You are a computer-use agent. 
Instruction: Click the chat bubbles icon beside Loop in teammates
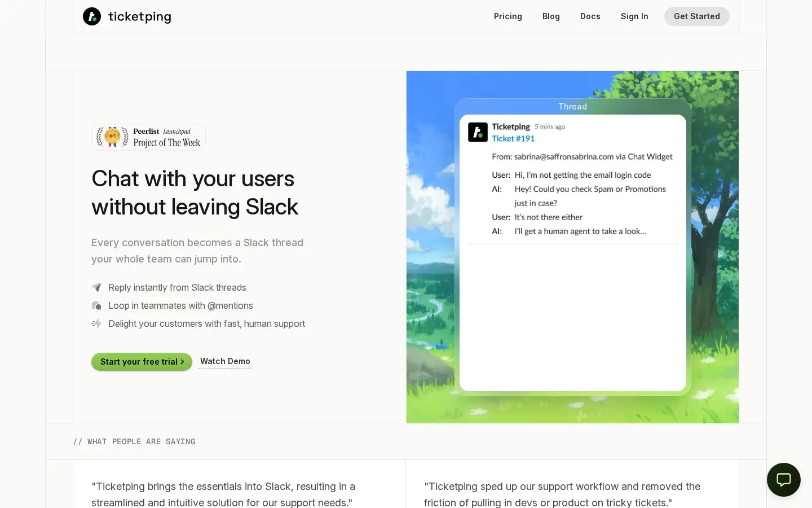pyautogui.click(x=96, y=305)
